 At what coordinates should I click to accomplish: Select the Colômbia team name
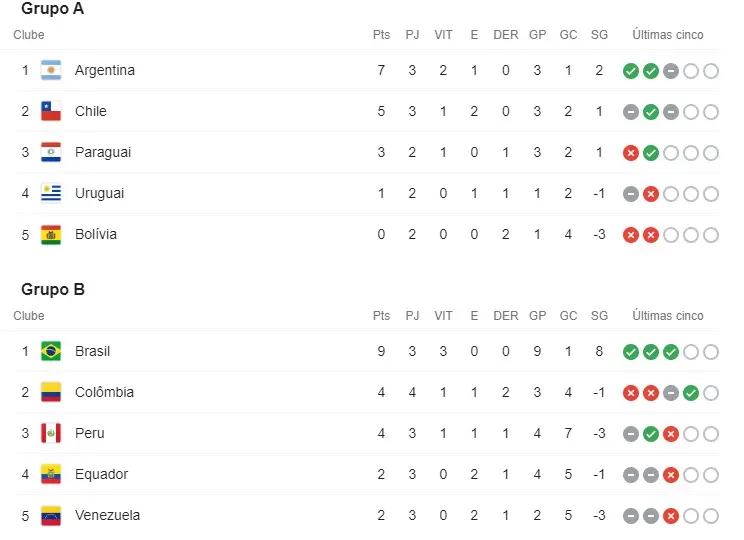[x=104, y=393]
